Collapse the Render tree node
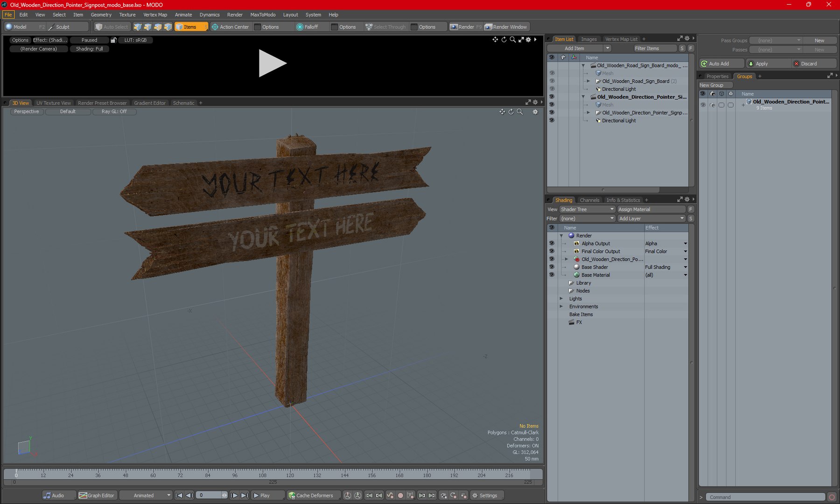The height and width of the screenshot is (504, 840). point(561,236)
